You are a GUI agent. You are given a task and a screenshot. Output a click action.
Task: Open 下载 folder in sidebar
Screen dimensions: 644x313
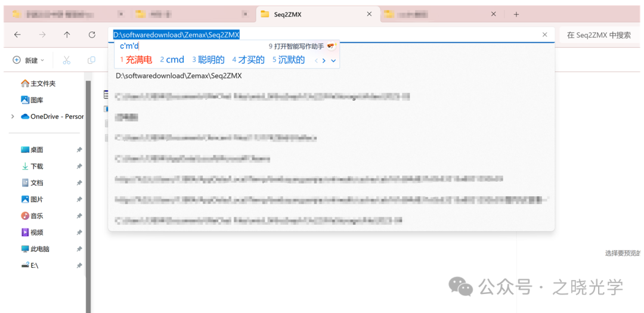point(36,166)
